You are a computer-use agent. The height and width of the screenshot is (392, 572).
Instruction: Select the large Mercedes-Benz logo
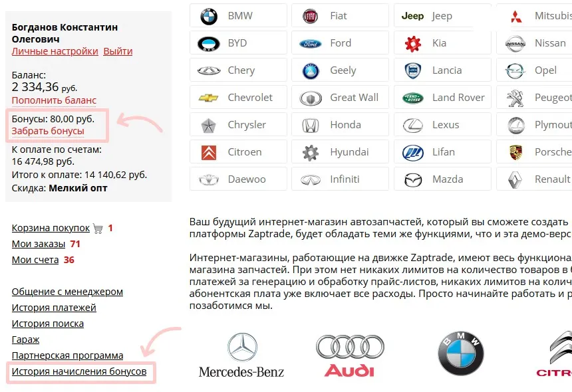coord(241,355)
